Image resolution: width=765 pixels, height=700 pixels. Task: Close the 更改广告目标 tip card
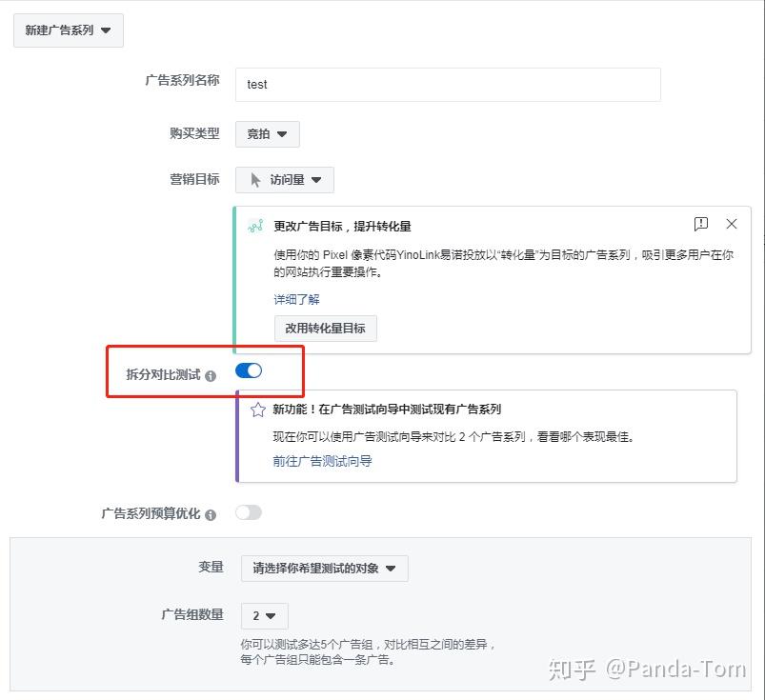[732, 224]
